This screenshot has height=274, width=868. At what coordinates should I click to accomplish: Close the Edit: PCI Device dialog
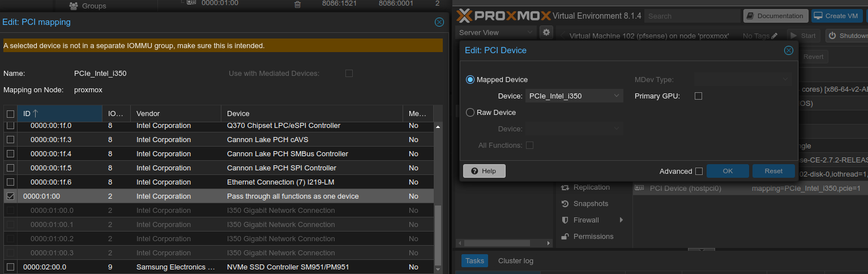pyautogui.click(x=789, y=50)
